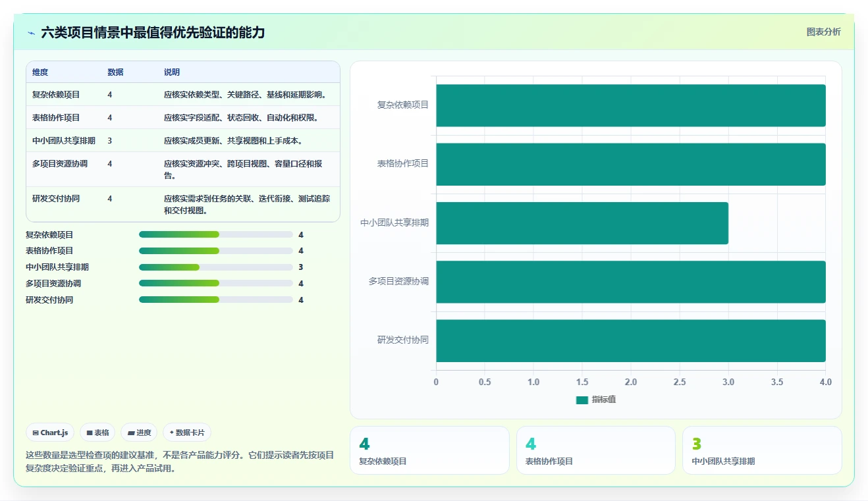Select the 数据卡片 tag chip

click(187, 433)
